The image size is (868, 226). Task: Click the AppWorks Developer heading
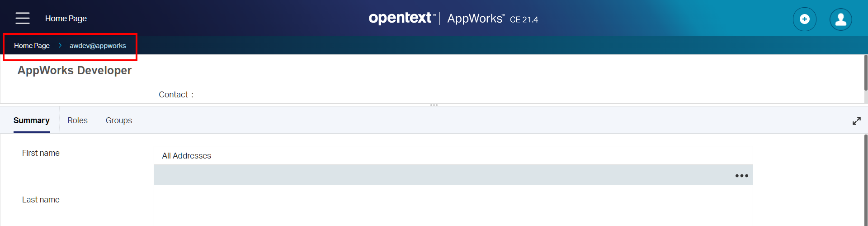pyautogui.click(x=75, y=71)
